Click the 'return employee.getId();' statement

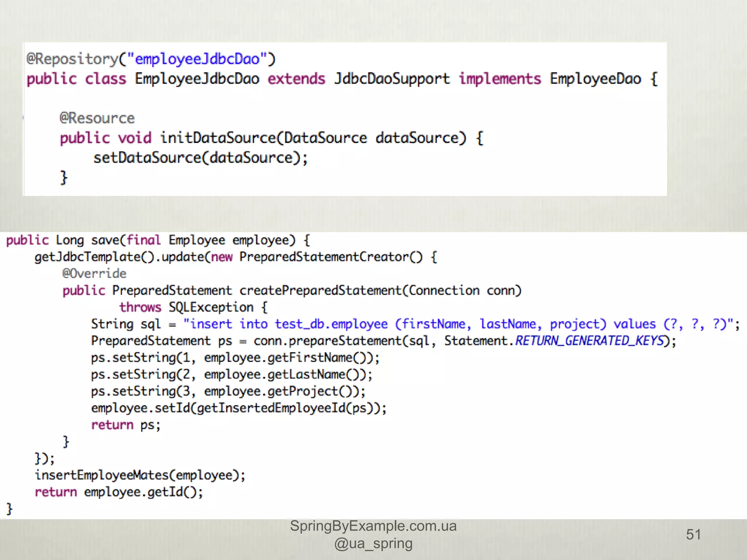[119, 492]
